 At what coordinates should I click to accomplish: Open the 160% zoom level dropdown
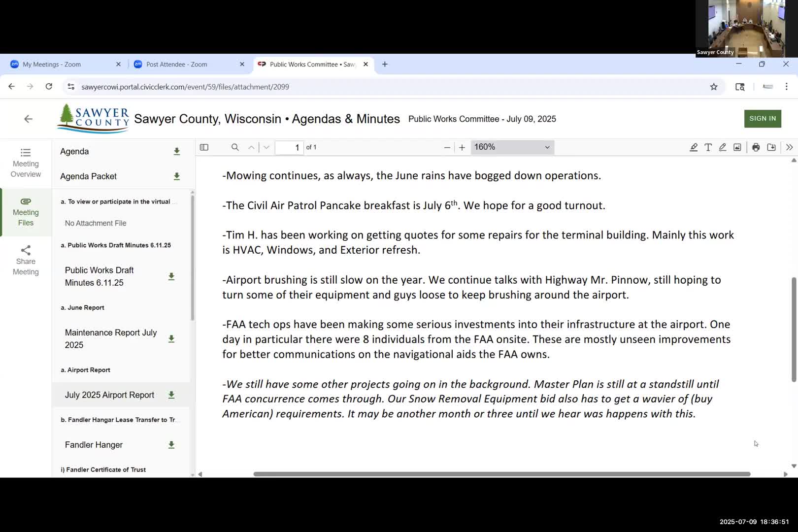[512, 147]
